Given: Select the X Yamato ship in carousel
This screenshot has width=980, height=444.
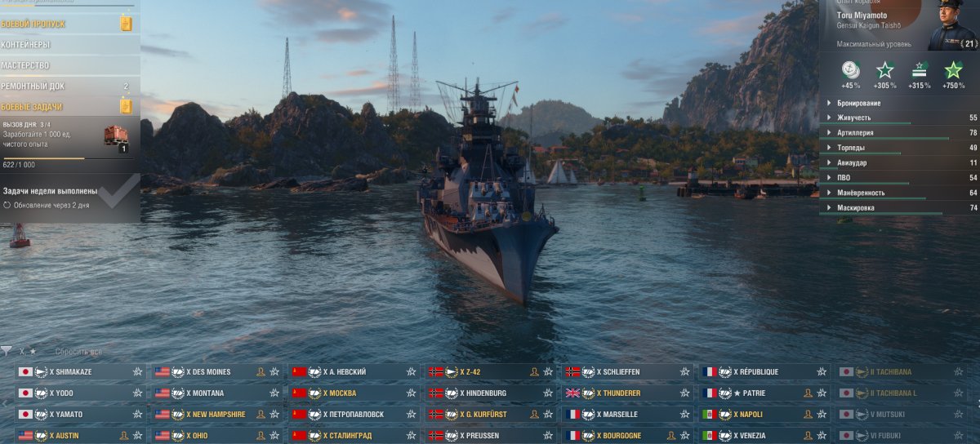Looking at the screenshot, I should [x=80, y=414].
